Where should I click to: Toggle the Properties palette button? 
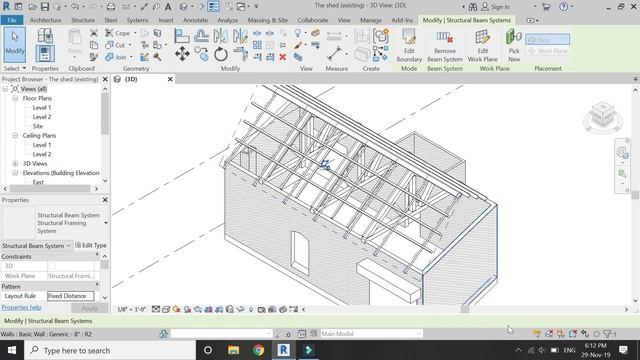coord(45,54)
